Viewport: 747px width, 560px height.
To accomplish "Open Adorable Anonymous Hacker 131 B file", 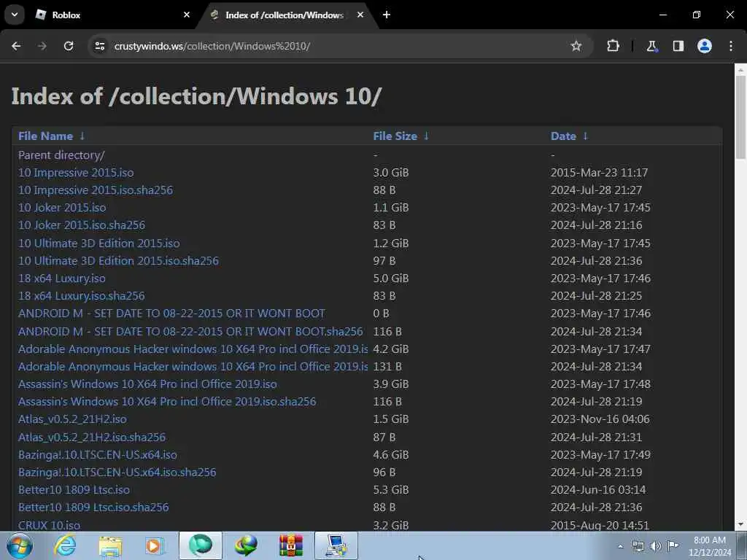I will tap(193, 367).
